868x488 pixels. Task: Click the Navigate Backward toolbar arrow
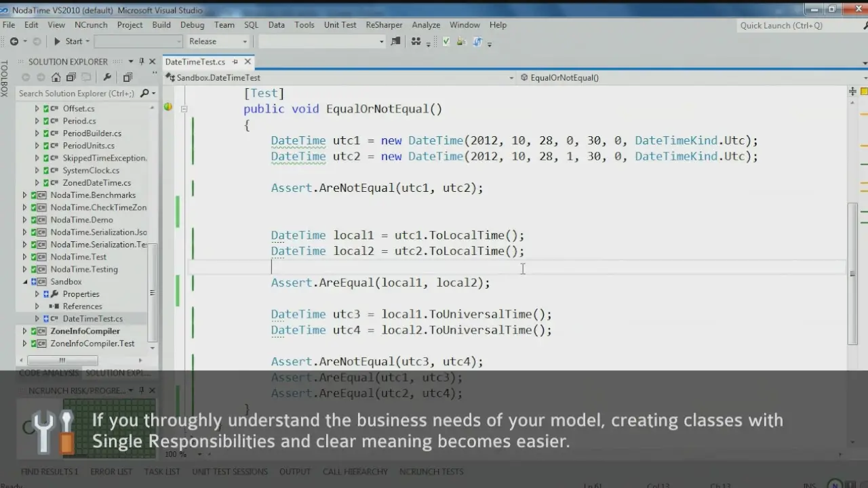point(14,41)
